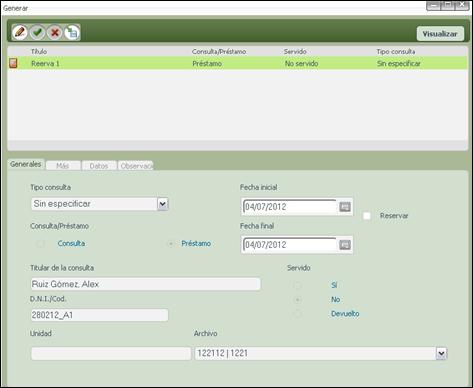Click the Devuelto label link
The height and width of the screenshot is (388, 473).
point(345,314)
